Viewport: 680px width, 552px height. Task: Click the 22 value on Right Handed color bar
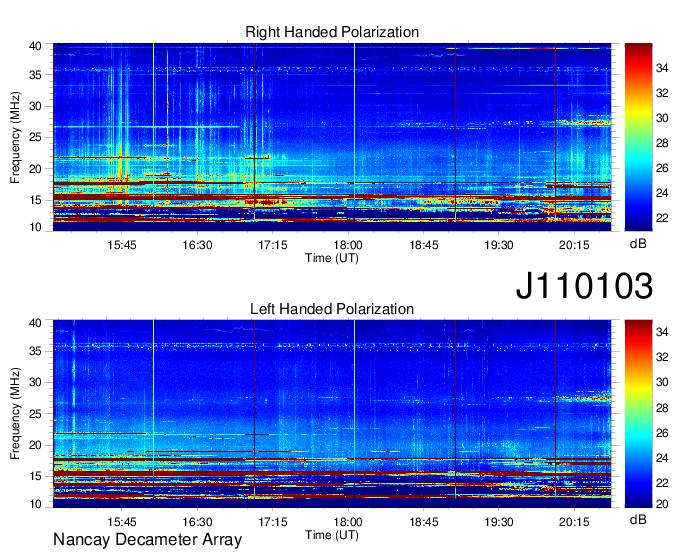coord(662,218)
